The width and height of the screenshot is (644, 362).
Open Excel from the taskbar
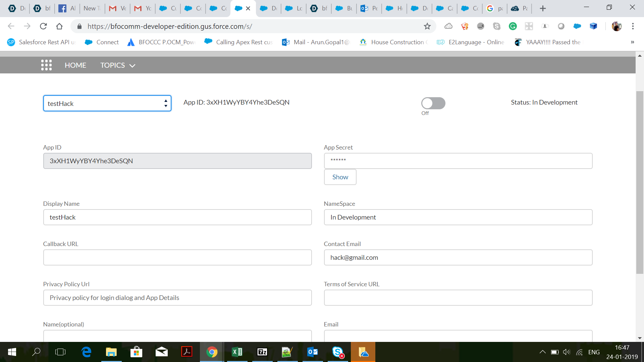(x=237, y=352)
